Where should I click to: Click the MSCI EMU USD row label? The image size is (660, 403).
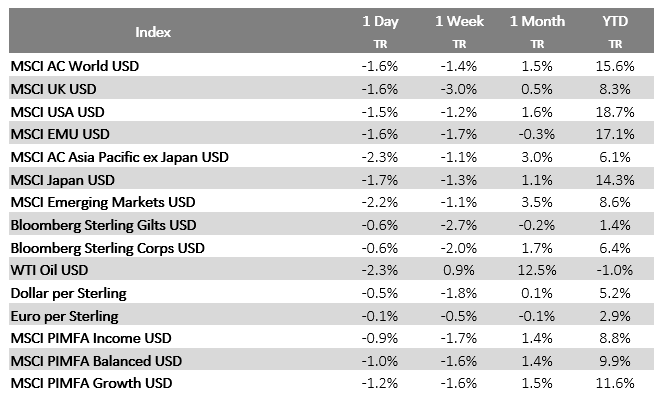[63, 134]
